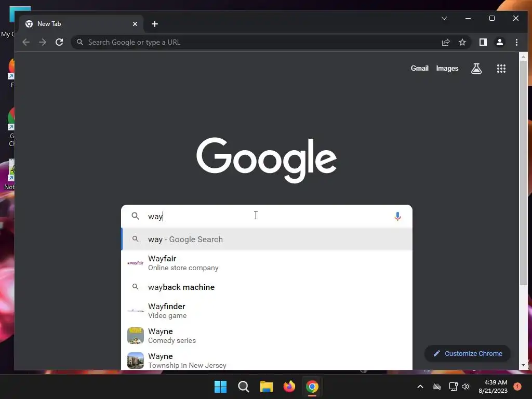Open the Google apps grid
The height and width of the screenshot is (399, 532).
point(501,69)
